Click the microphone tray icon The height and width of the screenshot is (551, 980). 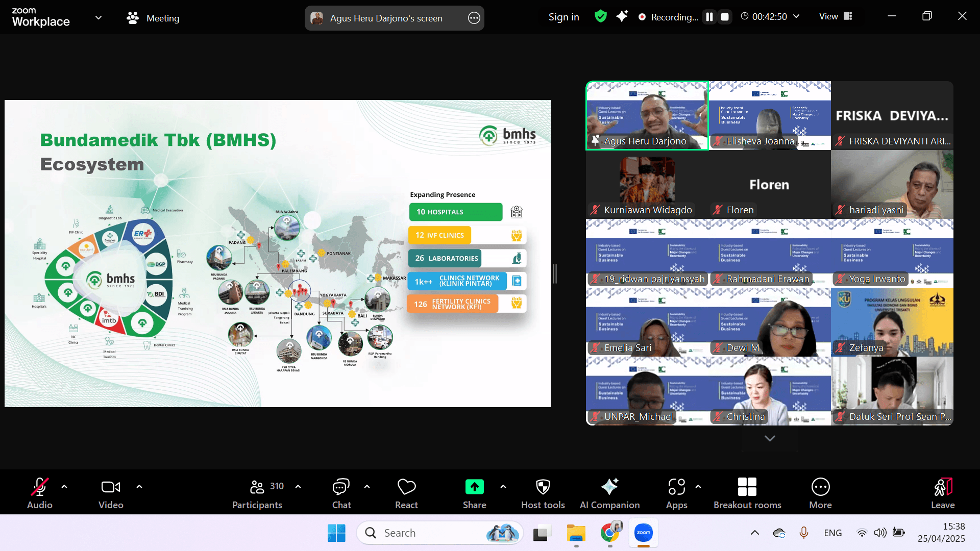[804, 533]
